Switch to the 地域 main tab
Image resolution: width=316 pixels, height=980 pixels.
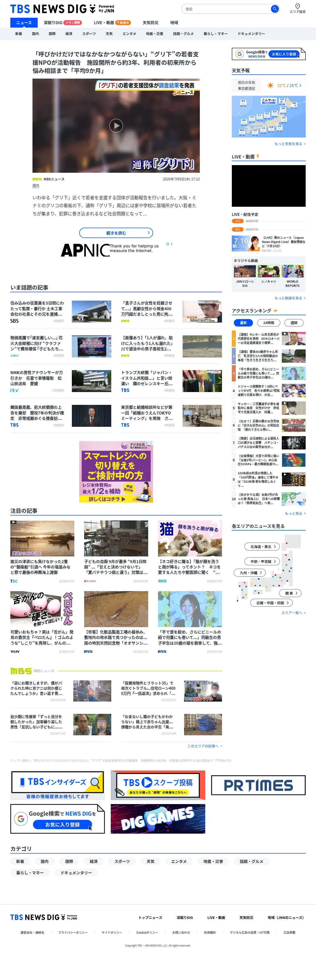[174, 23]
